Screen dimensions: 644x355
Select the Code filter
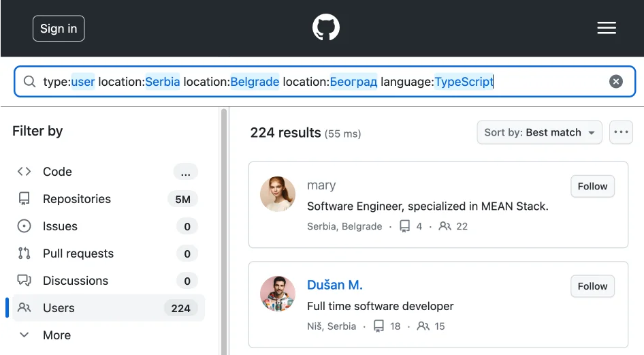(x=57, y=172)
